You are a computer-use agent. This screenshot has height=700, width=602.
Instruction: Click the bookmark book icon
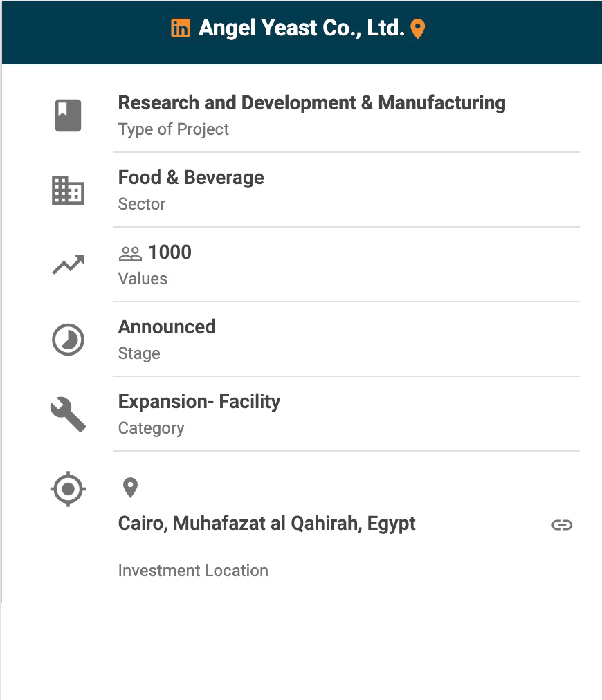[68, 116]
